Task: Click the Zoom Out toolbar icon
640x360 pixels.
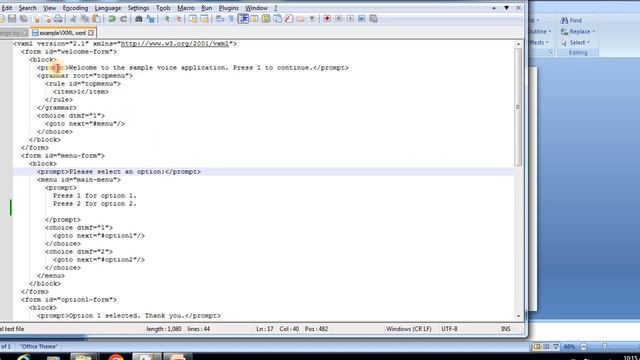Action: pos(178,19)
